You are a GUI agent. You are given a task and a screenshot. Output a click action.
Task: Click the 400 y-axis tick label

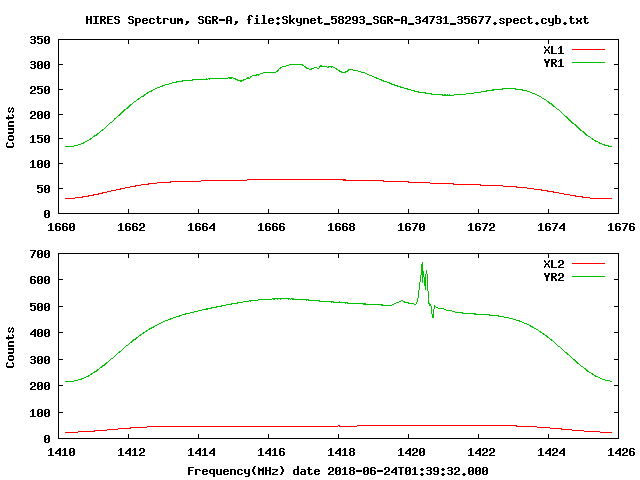[40, 333]
